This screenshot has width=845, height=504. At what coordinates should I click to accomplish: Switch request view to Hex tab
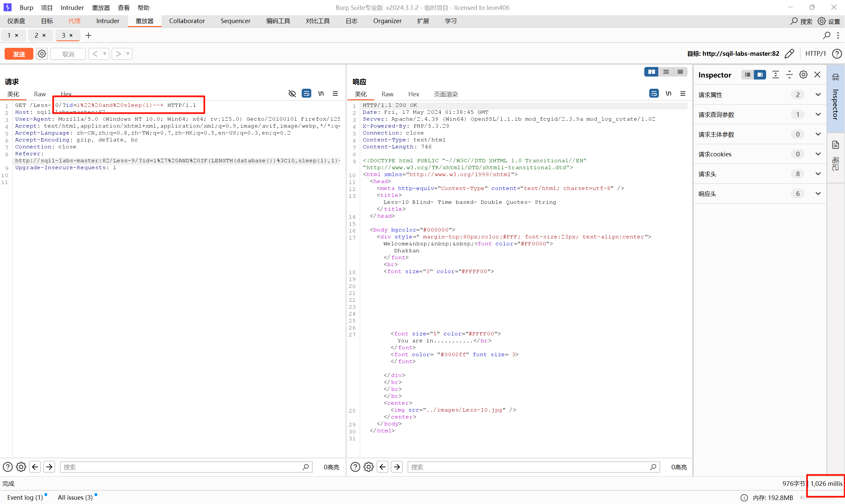tap(66, 94)
